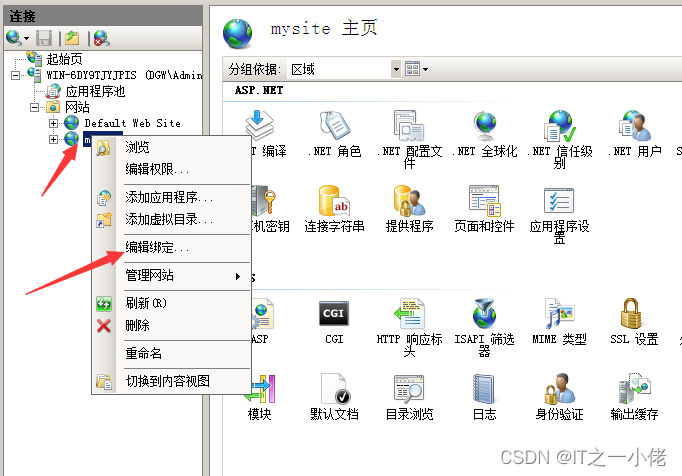Viewport: 682px width, 476px height.
Task: Open the 提供程序 feature
Action: (x=409, y=209)
